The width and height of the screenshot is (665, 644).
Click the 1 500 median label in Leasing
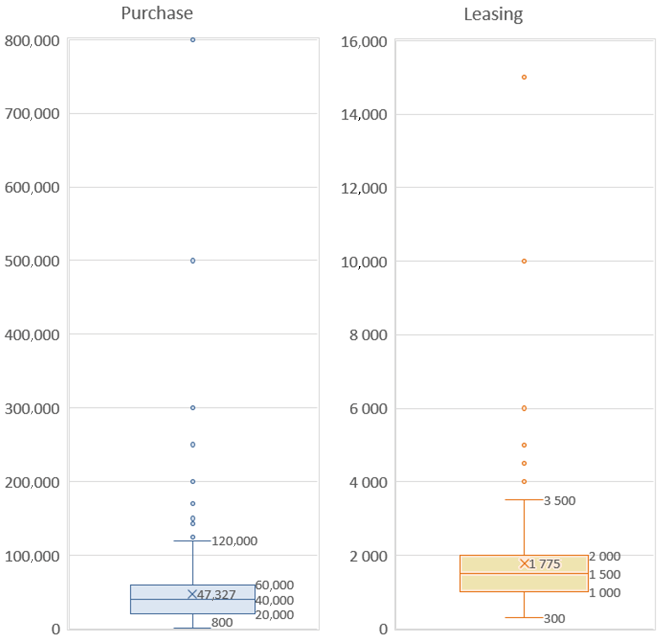point(604,574)
